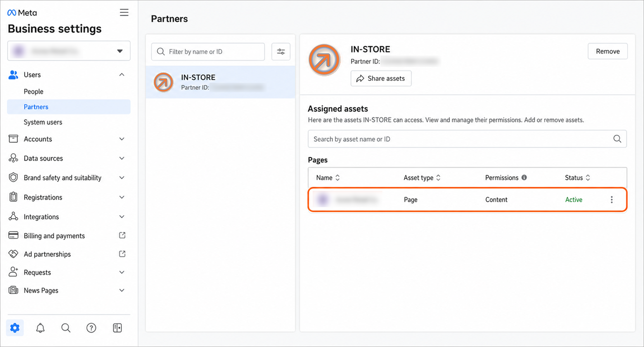The width and height of the screenshot is (644, 347).
Task: Open the partner list filter options icon
Action: pyautogui.click(x=281, y=52)
